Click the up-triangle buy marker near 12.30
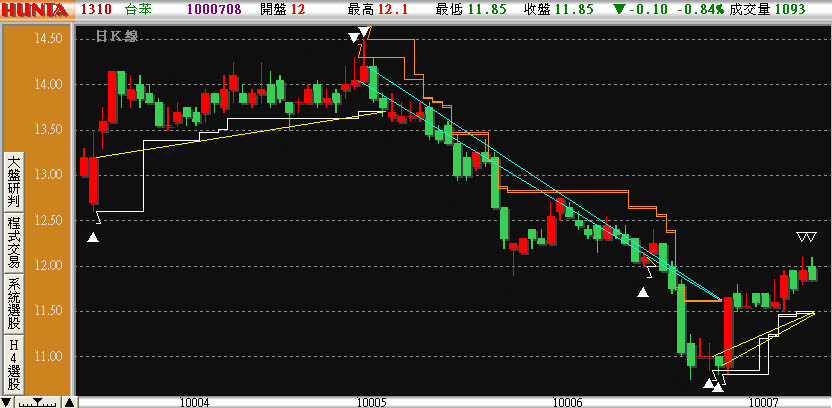This screenshot has height=408, width=832. click(x=93, y=237)
